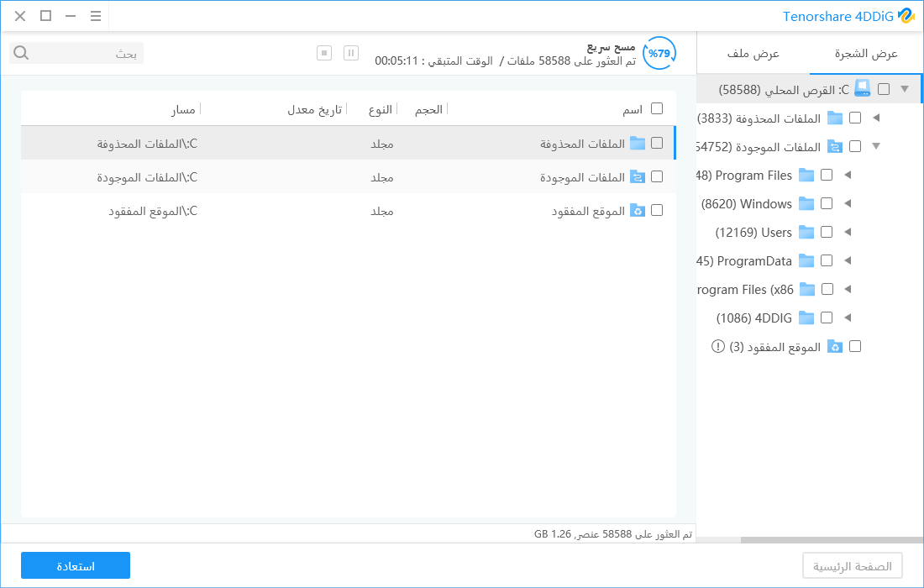Collapse the local disk C: tree node

coord(905,89)
